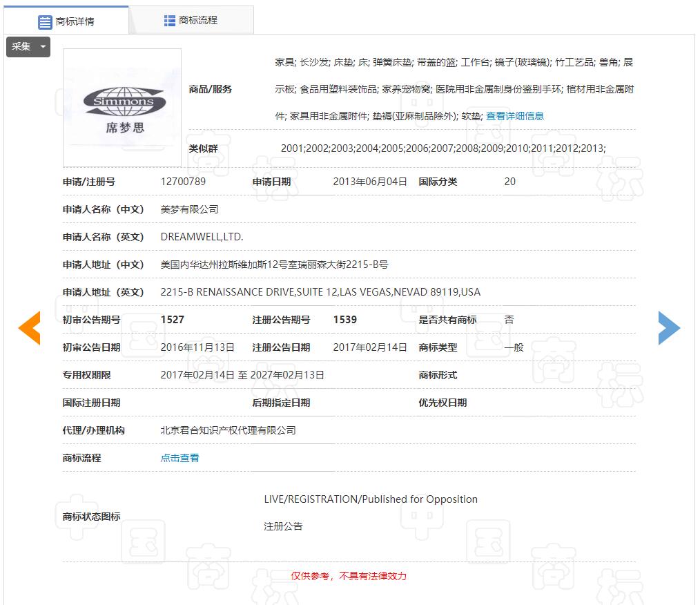Click the 商标详情 list icon
700x605 pixels.
45,22
